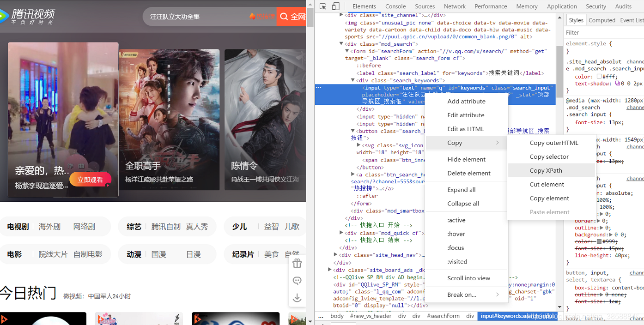Open the 电视剧 category link
Viewport: 644px width, 325px height.
click(18, 227)
